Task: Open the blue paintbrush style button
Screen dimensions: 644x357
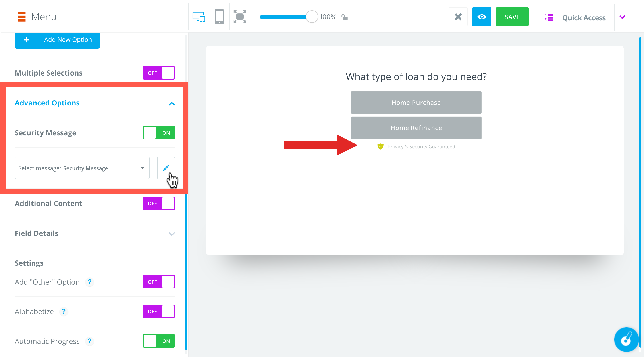Action: click(626, 340)
